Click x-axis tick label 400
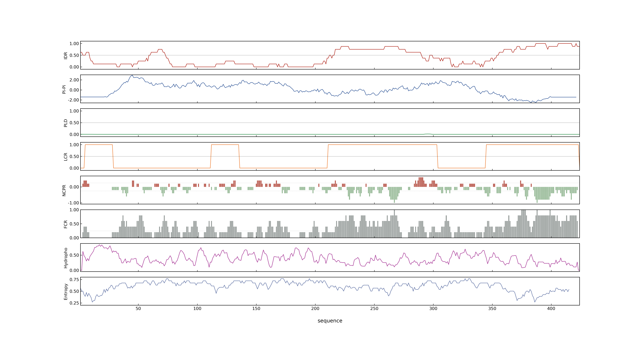The height and width of the screenshot is (343, 644). (x=551, y=309)
